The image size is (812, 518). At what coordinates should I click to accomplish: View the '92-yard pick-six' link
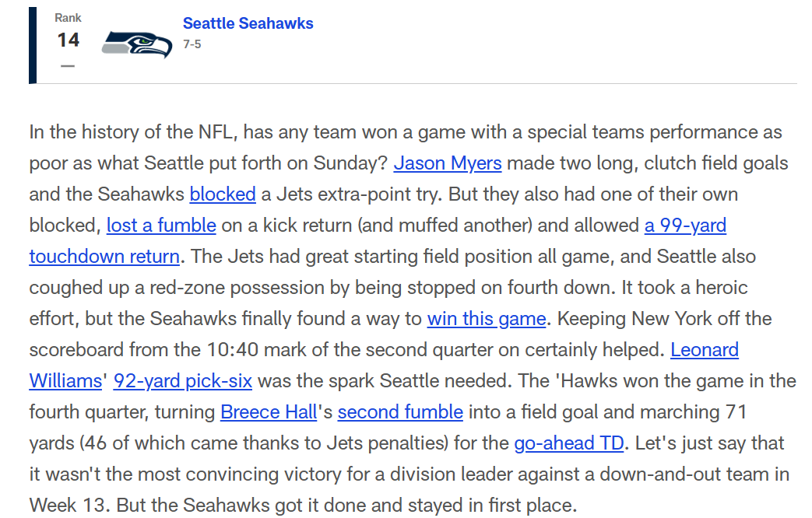(x=183, y=381)
